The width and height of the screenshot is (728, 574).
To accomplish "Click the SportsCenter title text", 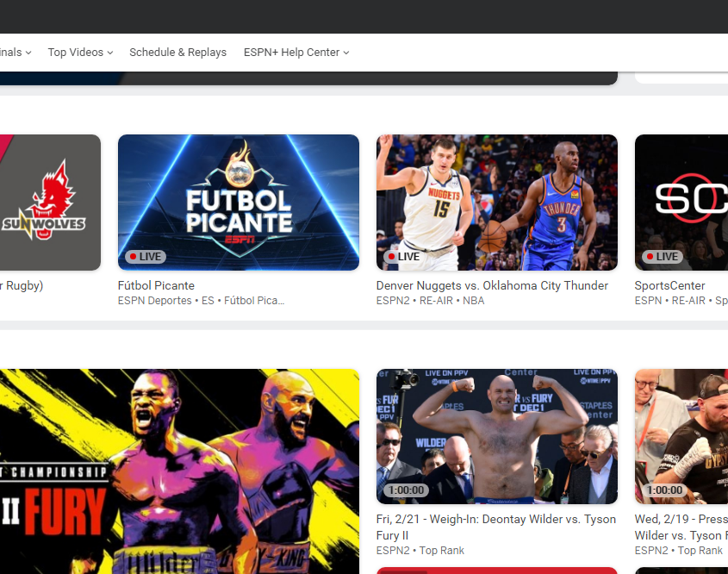I will (669, 285).
